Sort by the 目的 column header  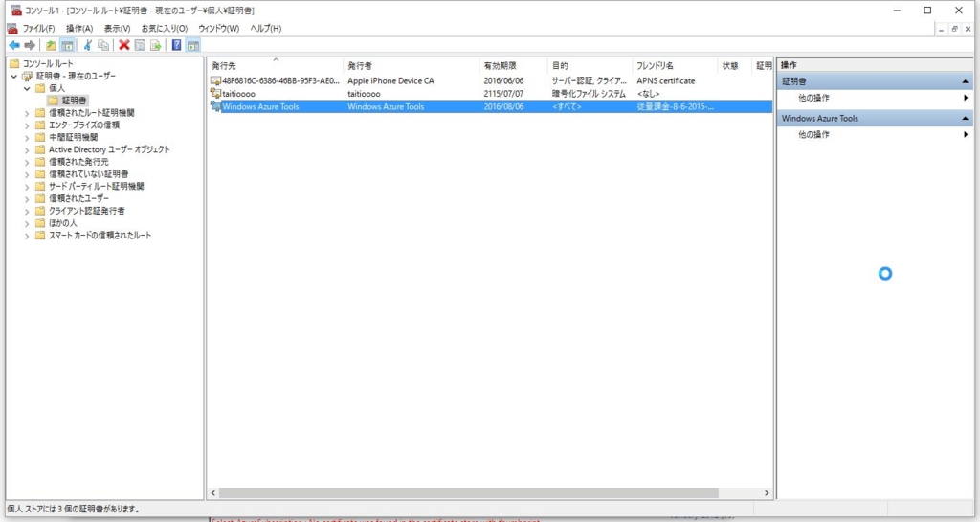pos(590,65)
